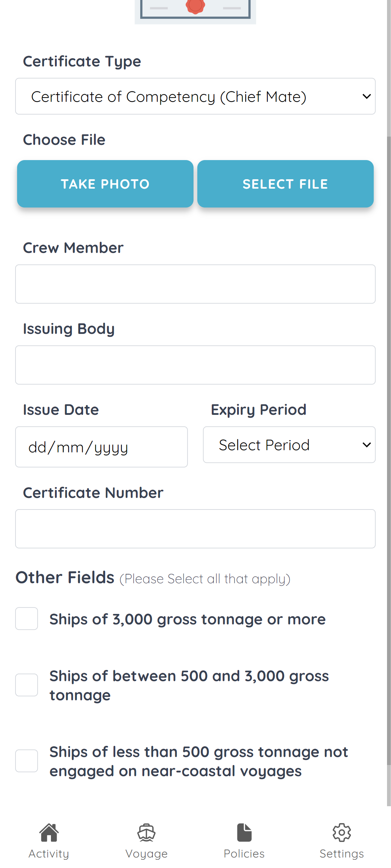
Task: Enable 'Ships of between 500 and 3,000 gross tonnage'
Action: [26, 685]
